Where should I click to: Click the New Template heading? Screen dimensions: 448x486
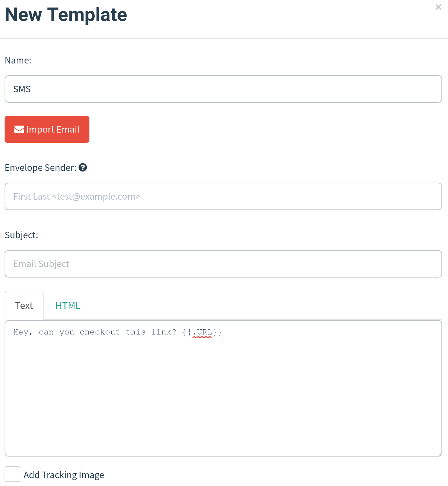point(65,14)
